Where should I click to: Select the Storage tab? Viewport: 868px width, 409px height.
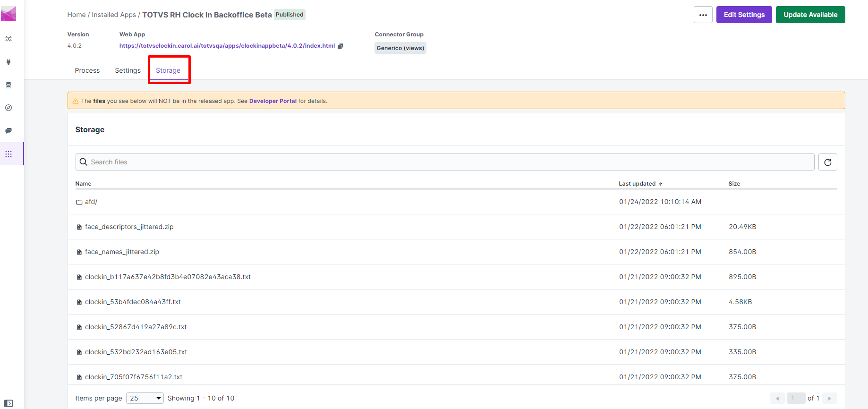pyautogui.click(x=168, y=70)
